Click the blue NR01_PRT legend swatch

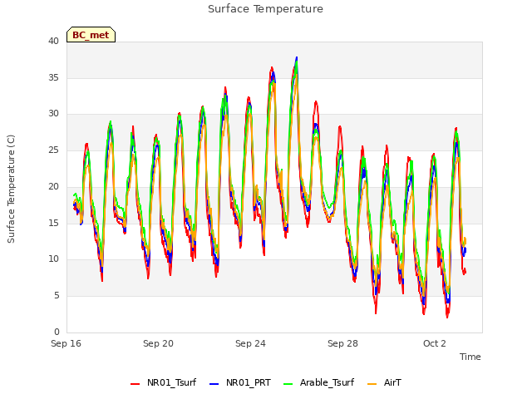214,384
